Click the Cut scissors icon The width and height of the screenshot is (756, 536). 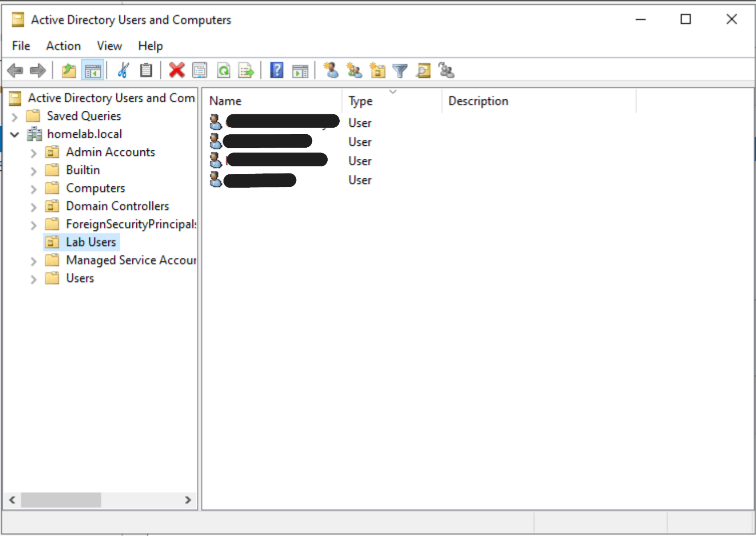(123, 71)
